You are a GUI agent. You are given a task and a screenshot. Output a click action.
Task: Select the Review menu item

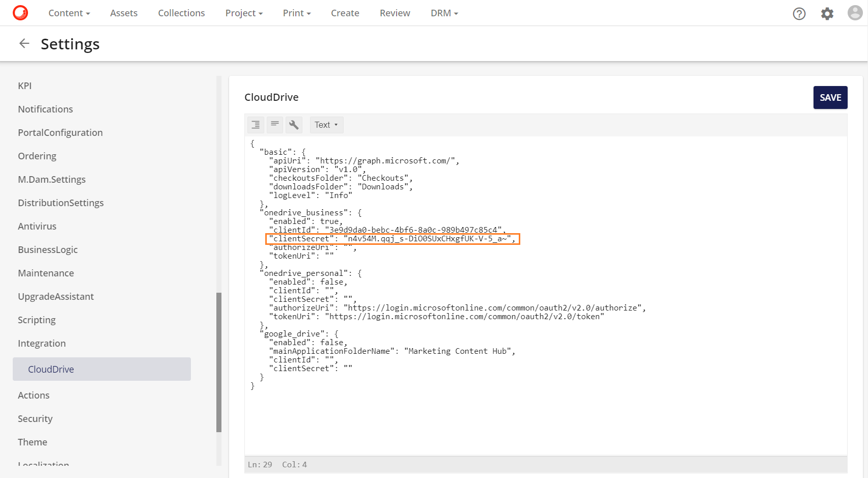coord(395,13)
